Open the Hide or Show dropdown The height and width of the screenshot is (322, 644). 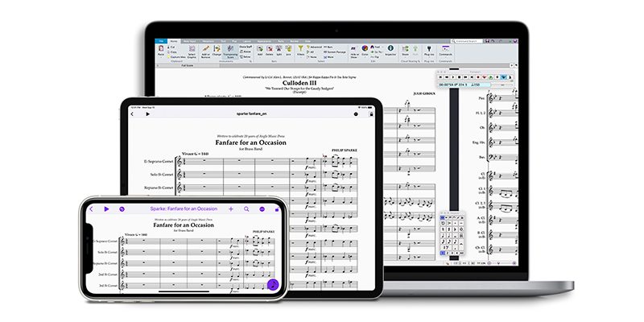355,52
